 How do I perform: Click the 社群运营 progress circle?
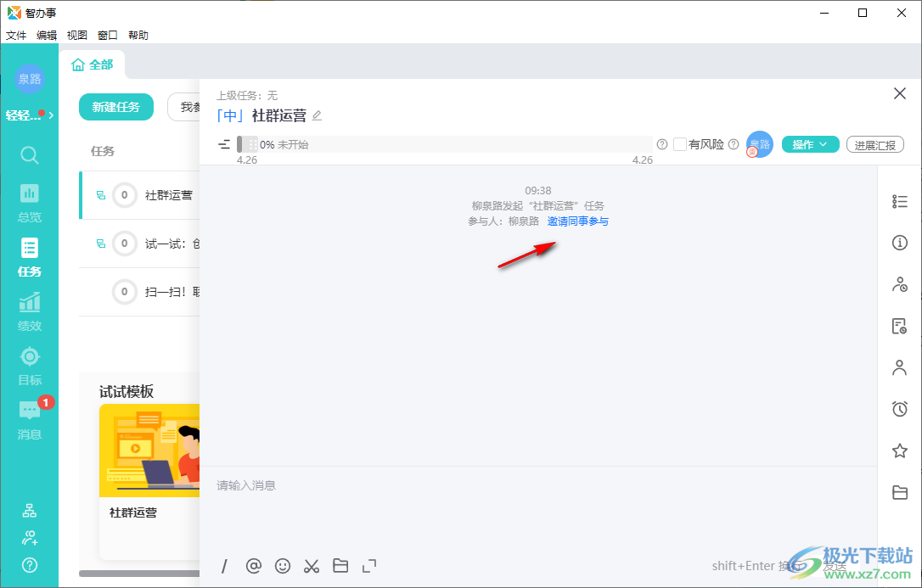(125, 196)
